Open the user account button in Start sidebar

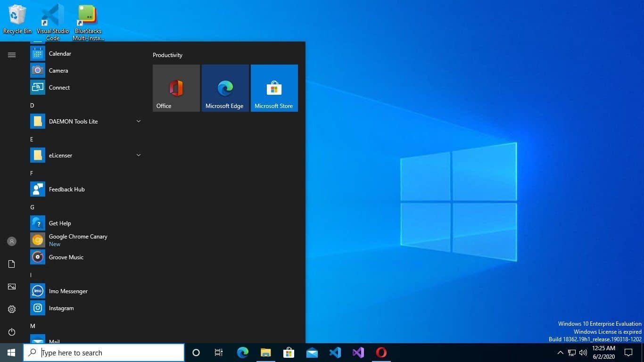click(x=12, y=241)
